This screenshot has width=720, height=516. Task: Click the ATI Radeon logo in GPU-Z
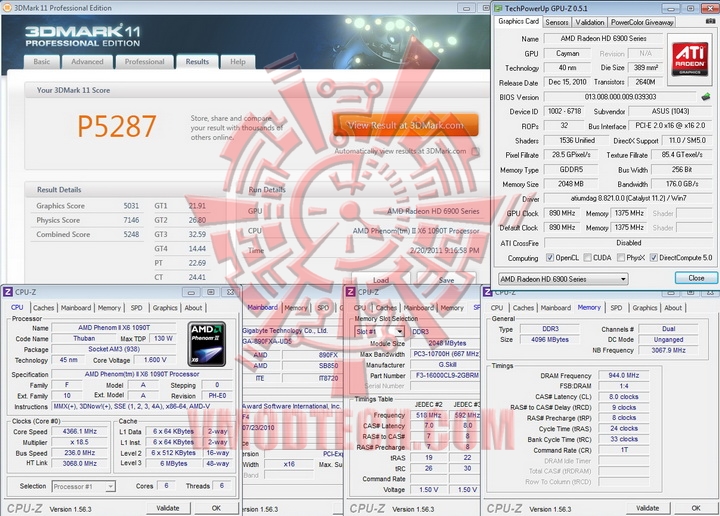(689, 58)
